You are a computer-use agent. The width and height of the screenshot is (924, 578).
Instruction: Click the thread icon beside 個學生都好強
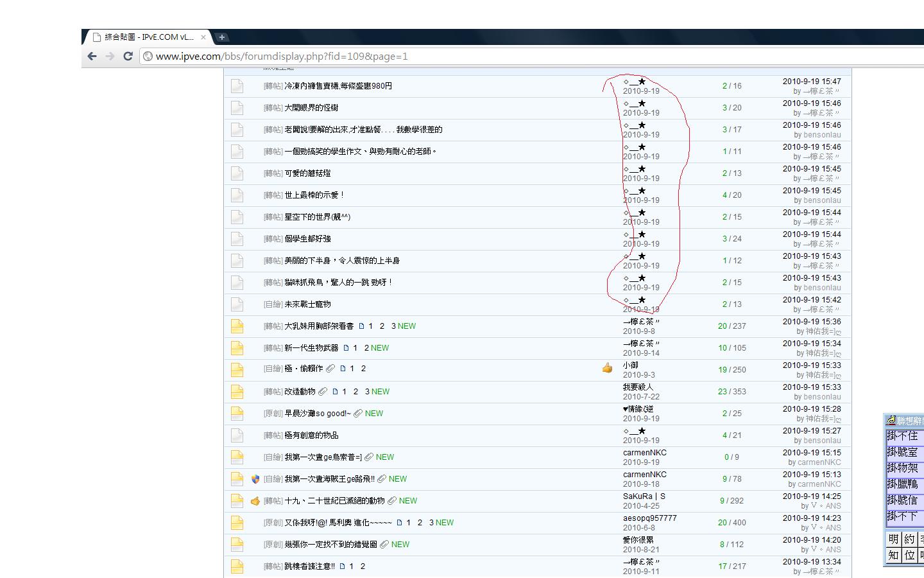click(237, 239)
